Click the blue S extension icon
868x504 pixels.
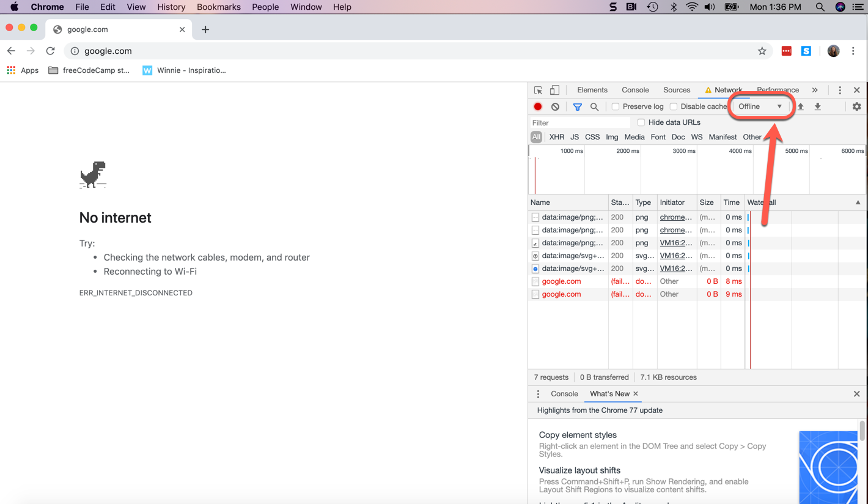806,51
